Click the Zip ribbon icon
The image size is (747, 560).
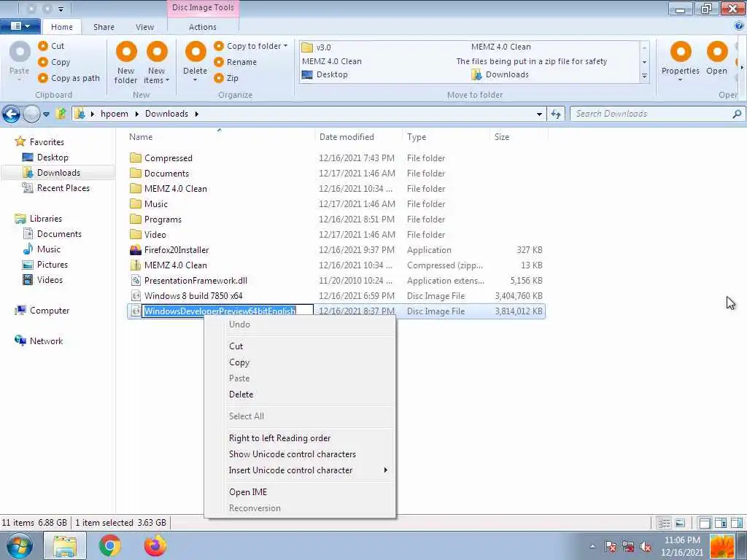219,77
